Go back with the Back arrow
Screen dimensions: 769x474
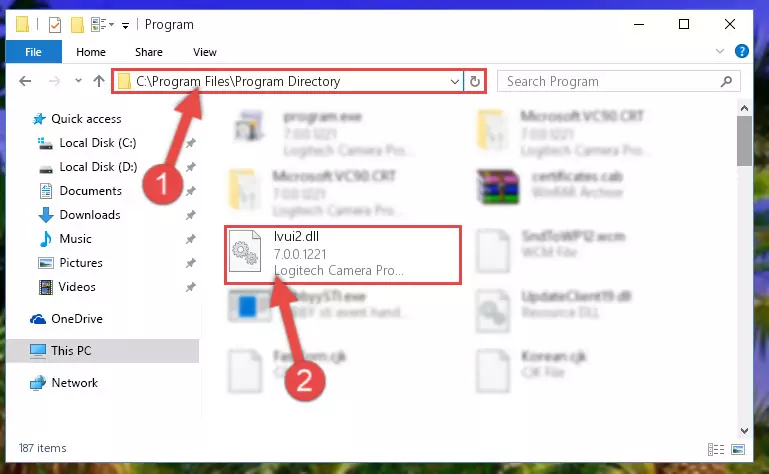point(25,81)
